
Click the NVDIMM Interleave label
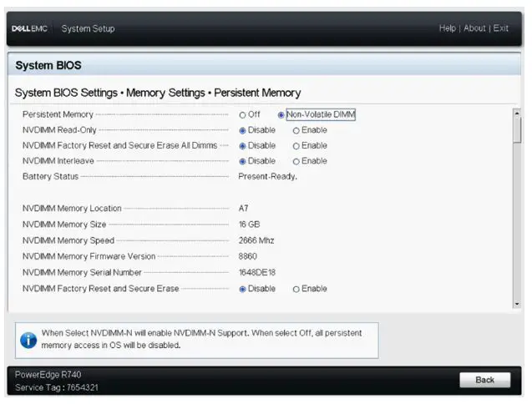click(x=58, y=161)
